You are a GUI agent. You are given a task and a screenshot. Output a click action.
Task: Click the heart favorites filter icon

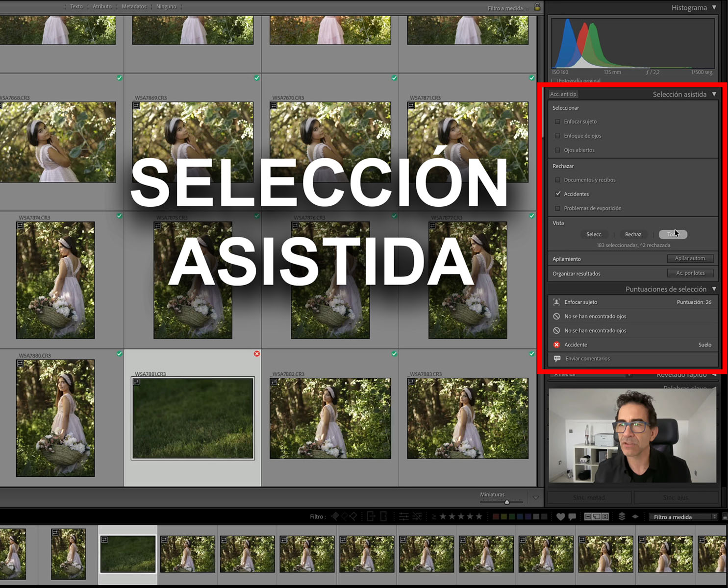pyautogui.click(x=560, y=516)
